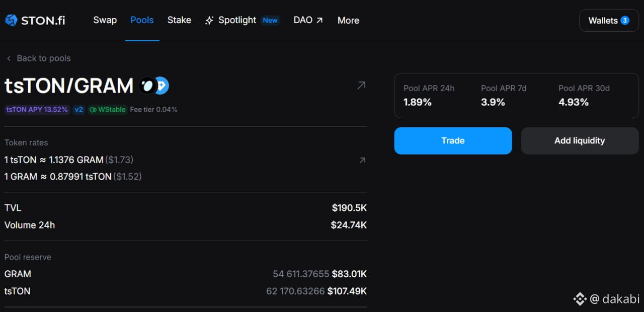Image resolution: width=644 pixels, height=312 pixels.
Task: Open the Wallets dropdown
Action: [609, 21]
